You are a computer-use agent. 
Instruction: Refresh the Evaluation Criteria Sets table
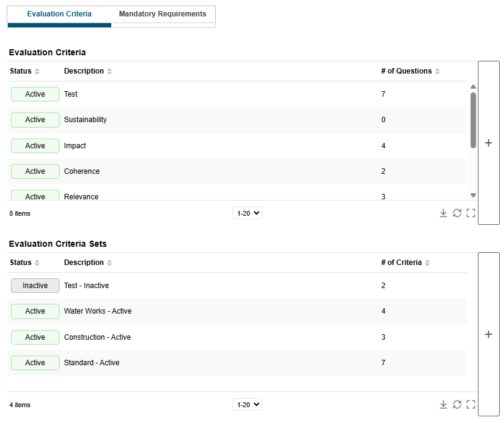pos(457,404)
